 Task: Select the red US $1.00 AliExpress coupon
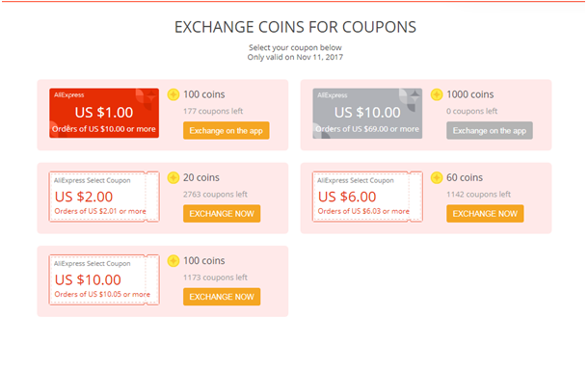click(x=104, y=113)
